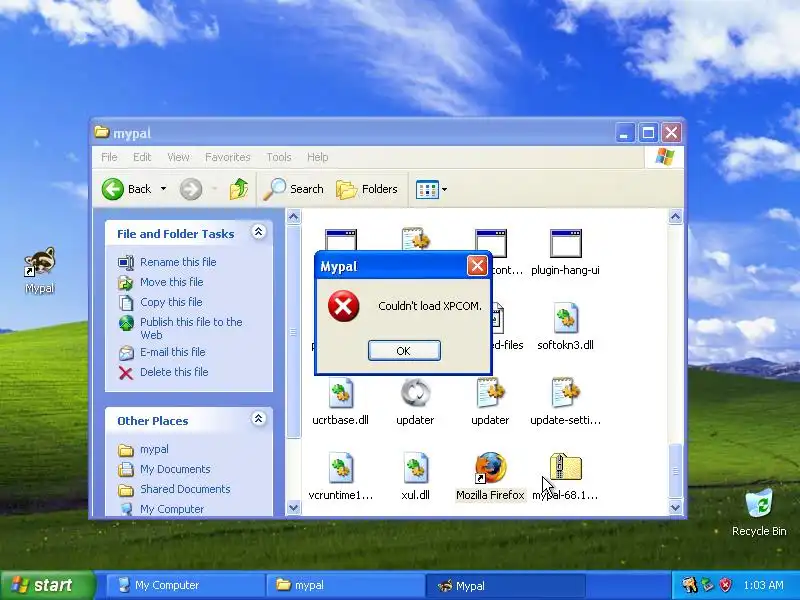The width and height of the screenshot is (800, 600).
Task: Click task pane scrollbar up arrow
Action: [x=293, y=217]
